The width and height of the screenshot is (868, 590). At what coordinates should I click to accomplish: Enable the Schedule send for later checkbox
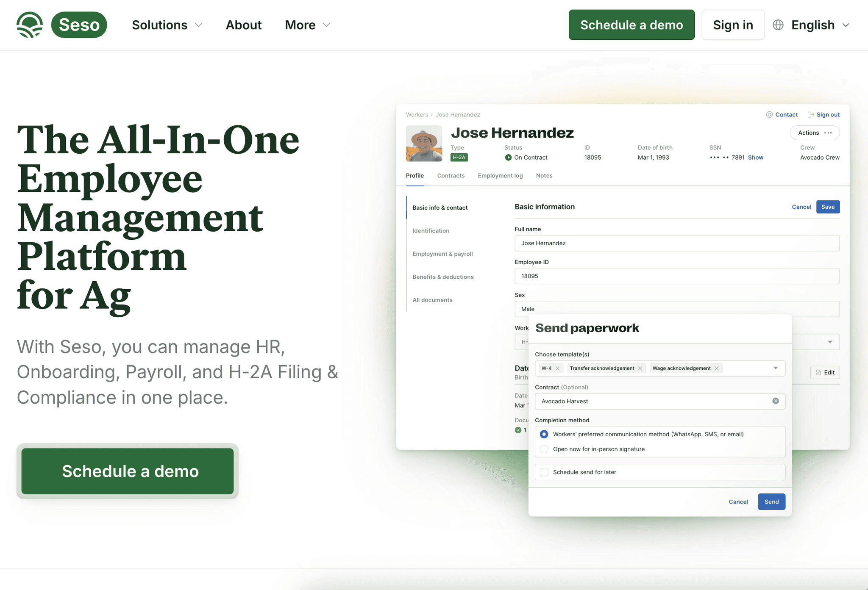pyautogui.click(x=544, y=472)
